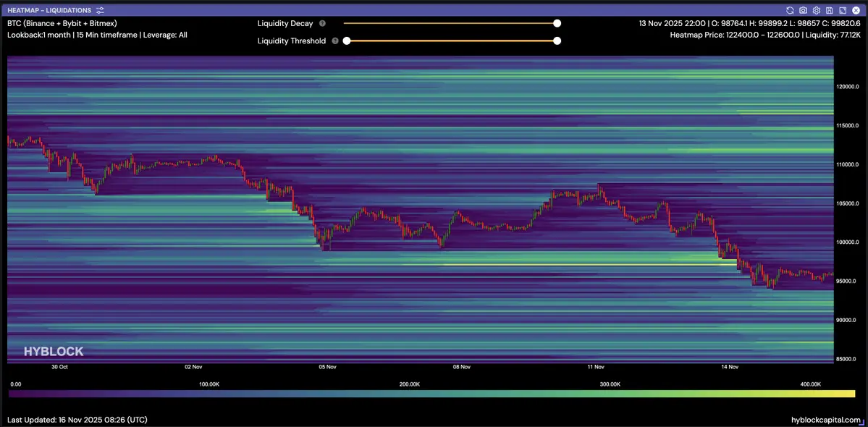Screen dimensions: 868x427
Task: Click the 100.00K color scale label
Action: 209,384
